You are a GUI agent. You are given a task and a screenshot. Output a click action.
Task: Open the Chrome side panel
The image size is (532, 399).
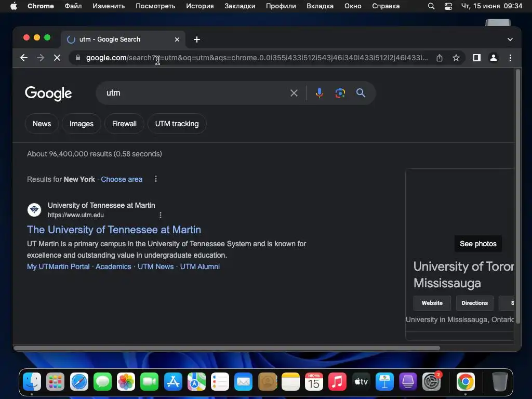point(477,58)
